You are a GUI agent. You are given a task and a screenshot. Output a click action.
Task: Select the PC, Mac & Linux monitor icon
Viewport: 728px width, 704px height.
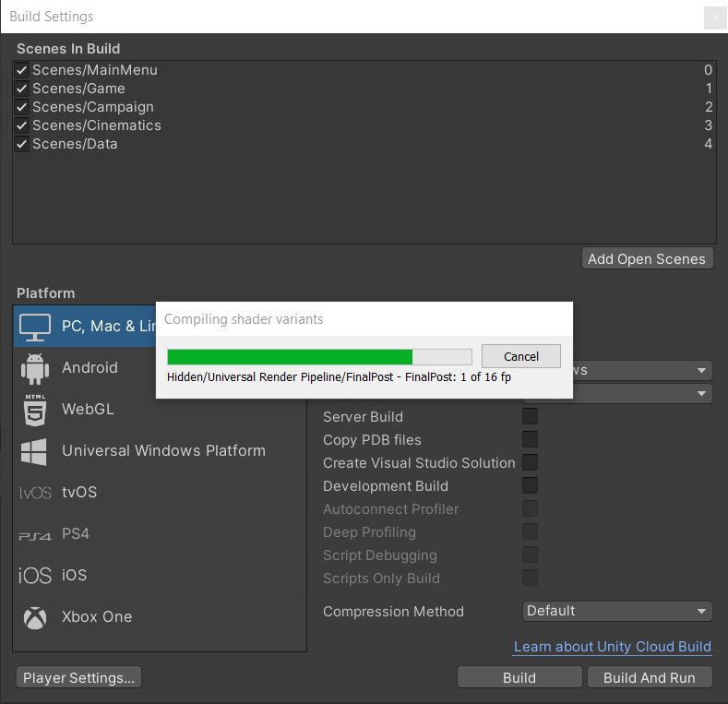pos(35,327)
